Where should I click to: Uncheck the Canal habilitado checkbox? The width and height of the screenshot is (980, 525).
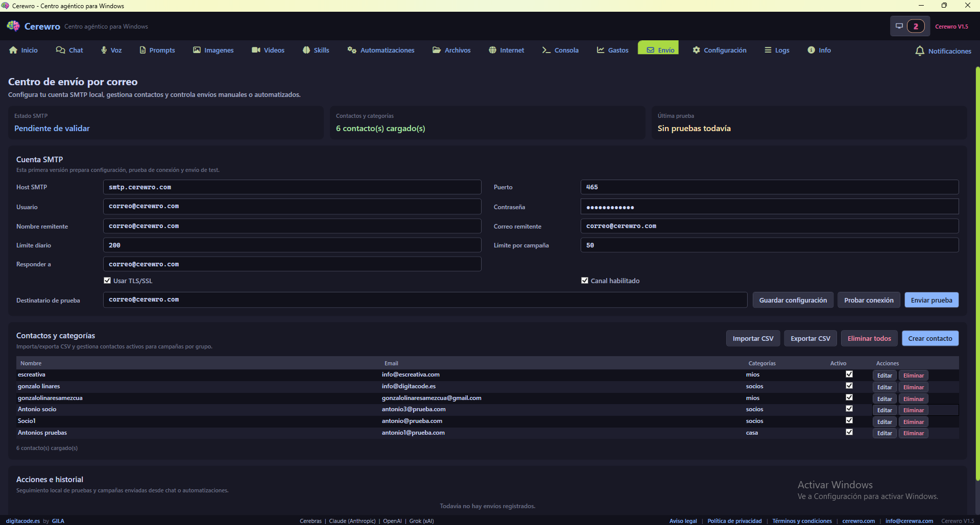coord(585,281)
